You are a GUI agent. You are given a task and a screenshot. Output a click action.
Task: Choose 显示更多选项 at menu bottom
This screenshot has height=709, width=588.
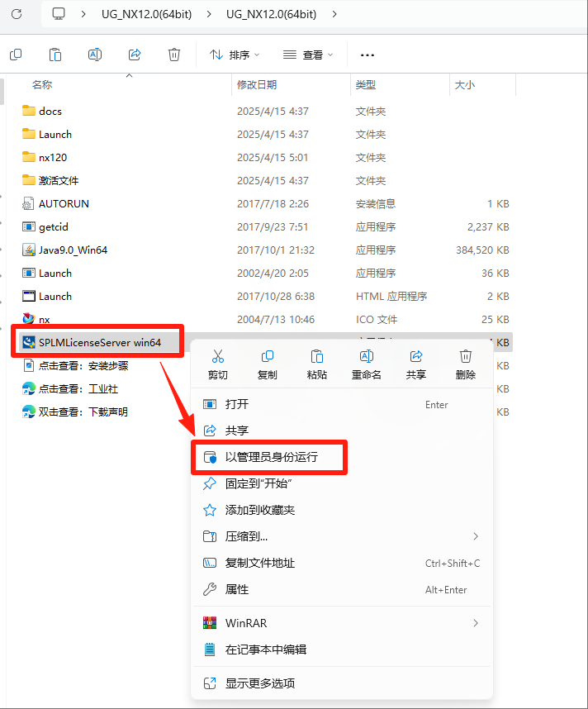coord(342,683)
